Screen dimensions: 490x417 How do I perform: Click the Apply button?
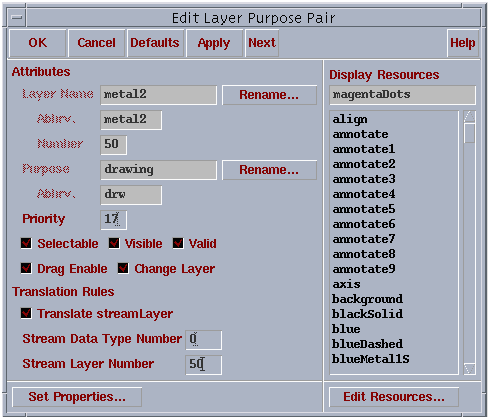(x=214, y=43)
